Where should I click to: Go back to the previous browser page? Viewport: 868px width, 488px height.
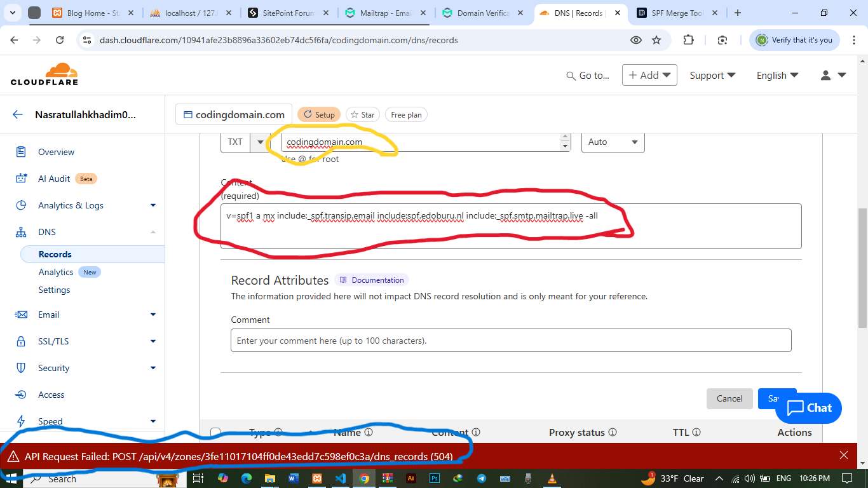tap(15, 40)
